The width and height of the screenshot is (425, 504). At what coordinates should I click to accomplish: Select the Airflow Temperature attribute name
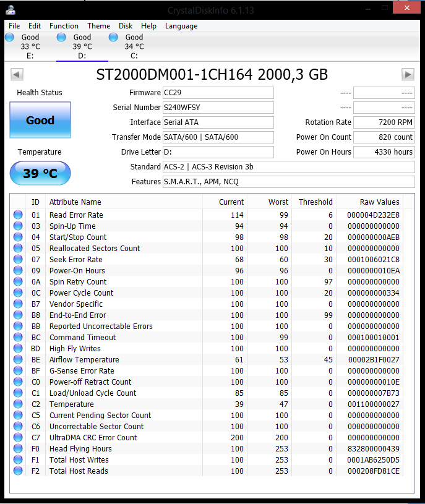click(84, 359)
